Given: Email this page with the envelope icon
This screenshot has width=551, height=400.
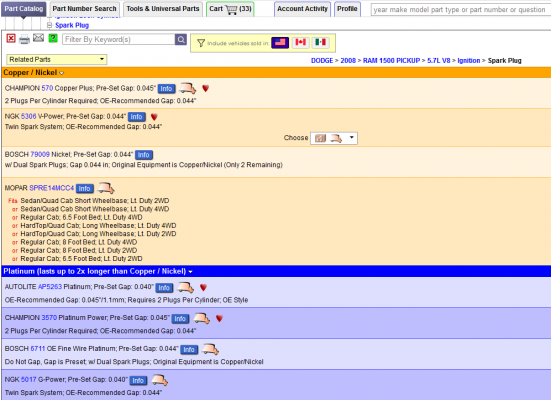Looking at the screenshot, I should (x=38, y=38).
